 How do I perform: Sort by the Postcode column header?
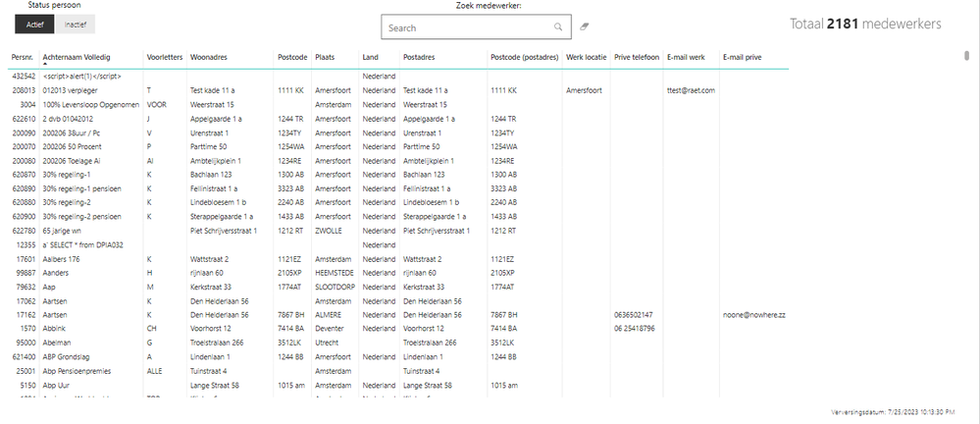click(292, 57)
